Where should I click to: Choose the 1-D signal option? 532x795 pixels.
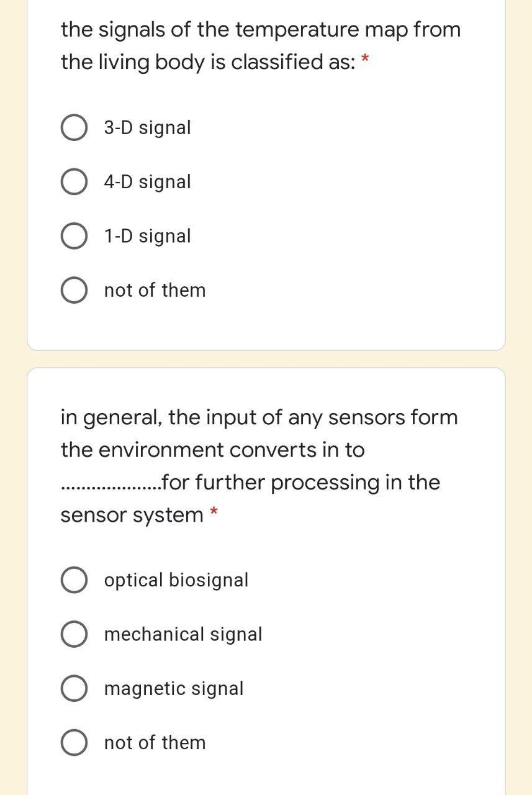point(73,235)
